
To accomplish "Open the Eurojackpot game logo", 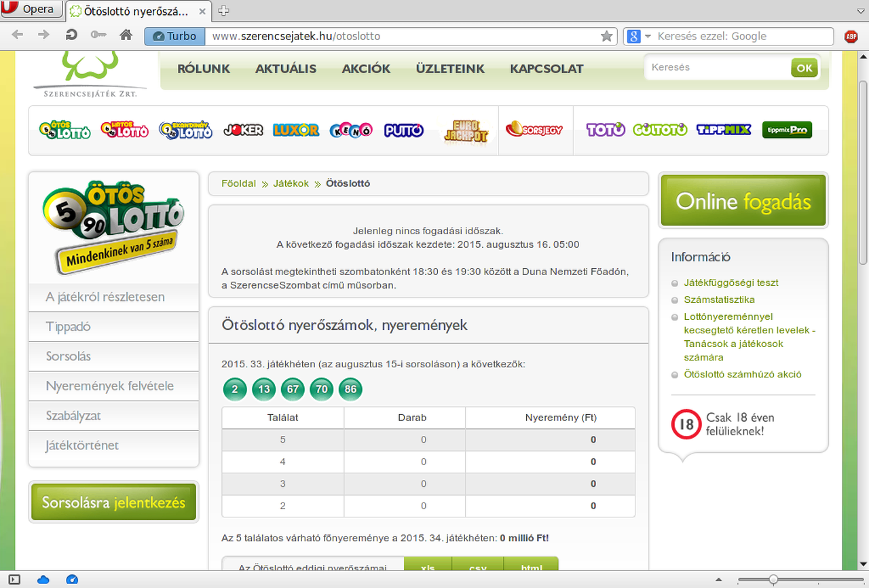I will click(x=466, y=130).
